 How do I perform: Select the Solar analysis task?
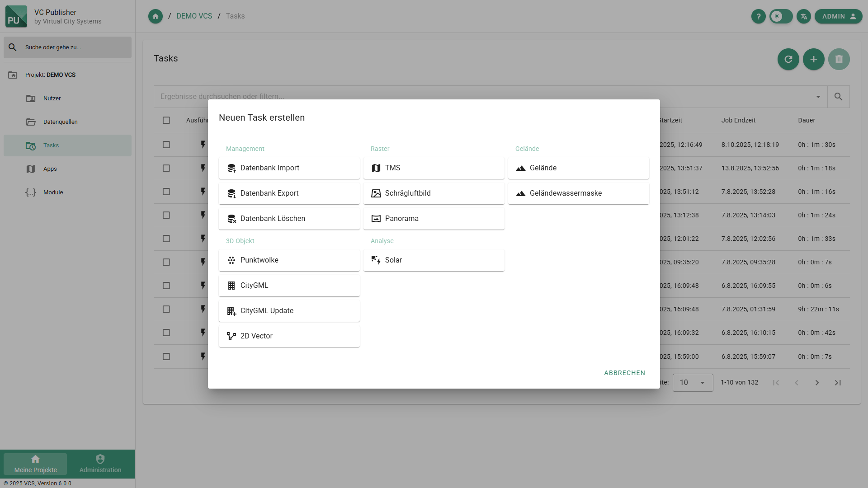click(434, 260)
